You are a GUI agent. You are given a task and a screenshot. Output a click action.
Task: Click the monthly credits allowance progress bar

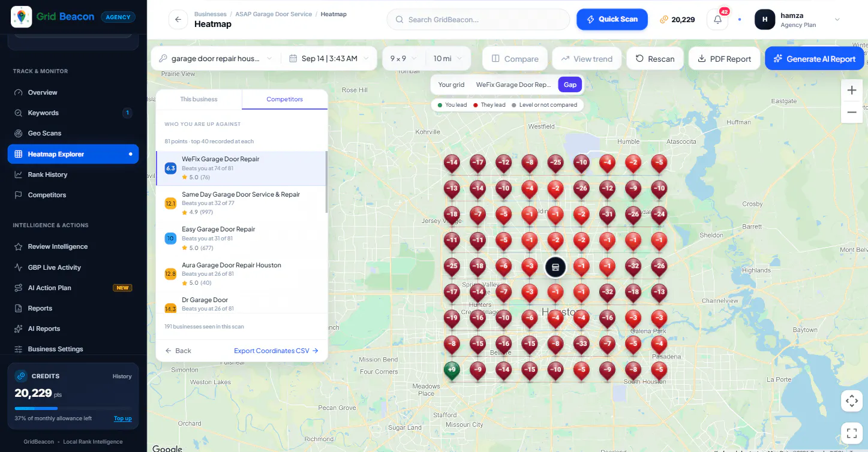pos(73,408)
